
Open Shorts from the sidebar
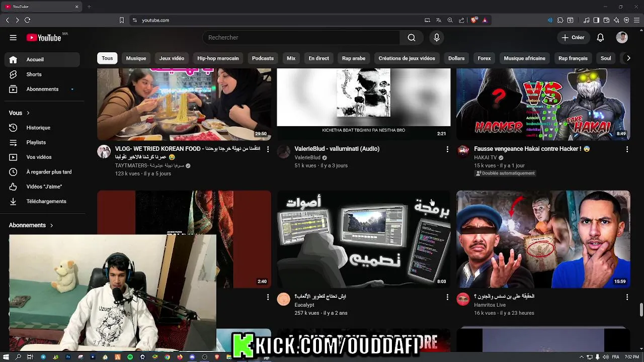click(42, 74)
